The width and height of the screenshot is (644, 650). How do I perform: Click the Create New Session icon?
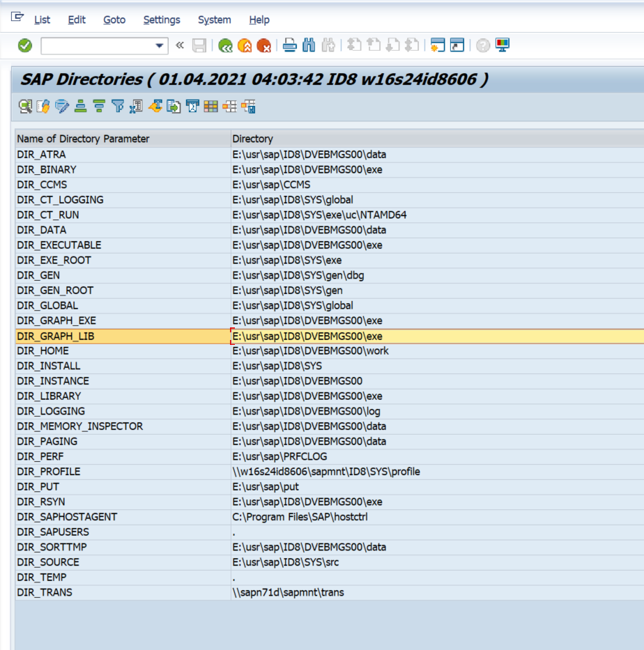click(x=438, y=46)
